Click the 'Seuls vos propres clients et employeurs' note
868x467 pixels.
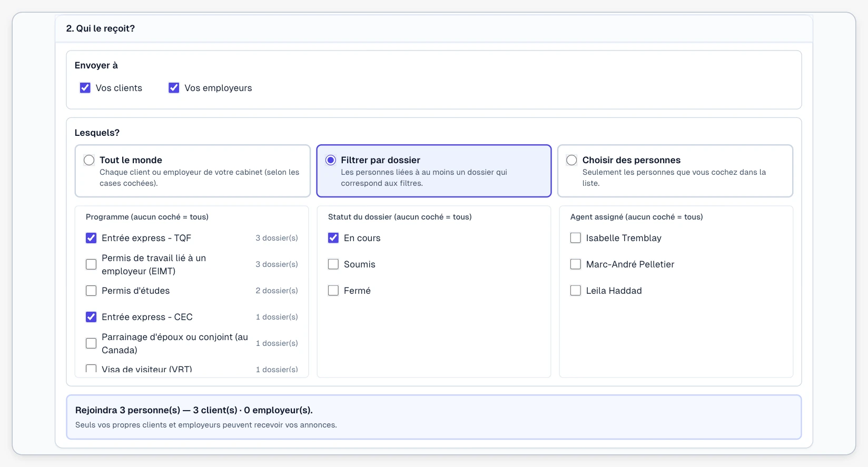206,425
